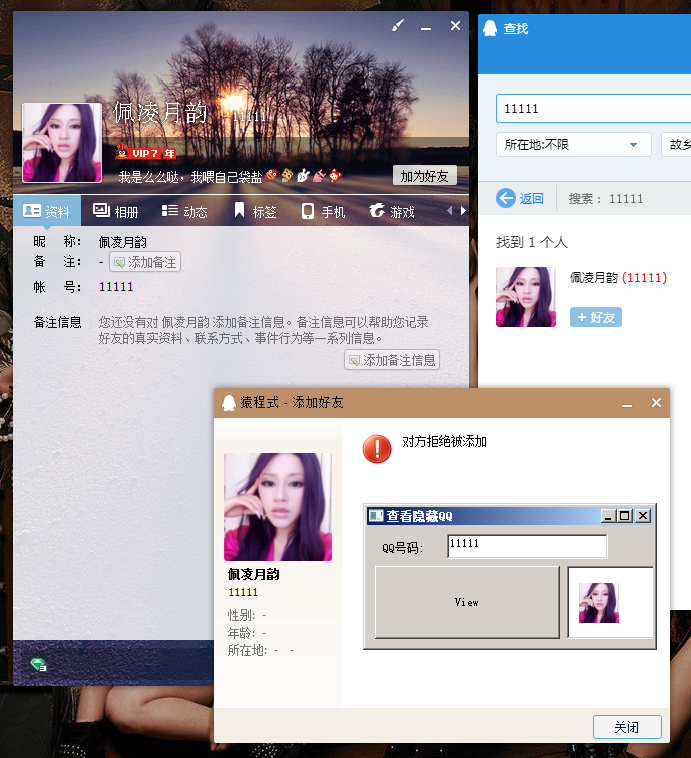Close the 查看隐藏QQ window
This screenshot has height=758, width=691.
tap(643, 516)
